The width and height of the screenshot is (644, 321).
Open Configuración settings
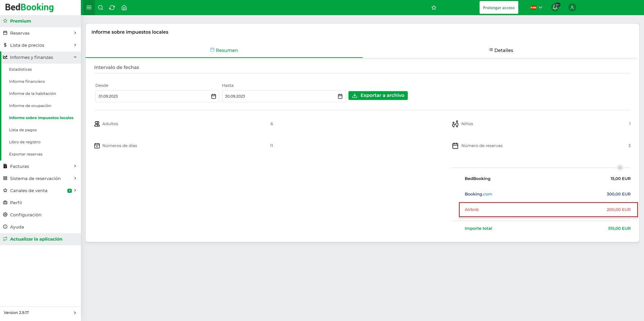[40, 215]
